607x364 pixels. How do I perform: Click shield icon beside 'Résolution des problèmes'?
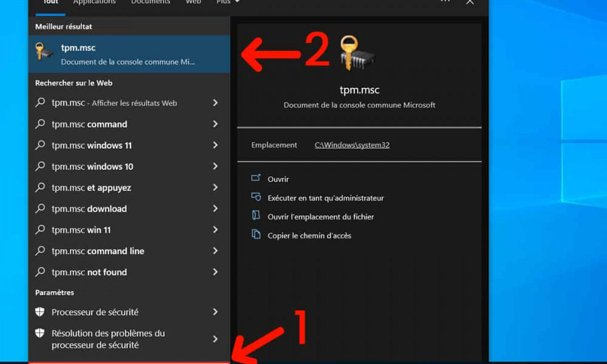pyautogui.click(x=40, y=333)
